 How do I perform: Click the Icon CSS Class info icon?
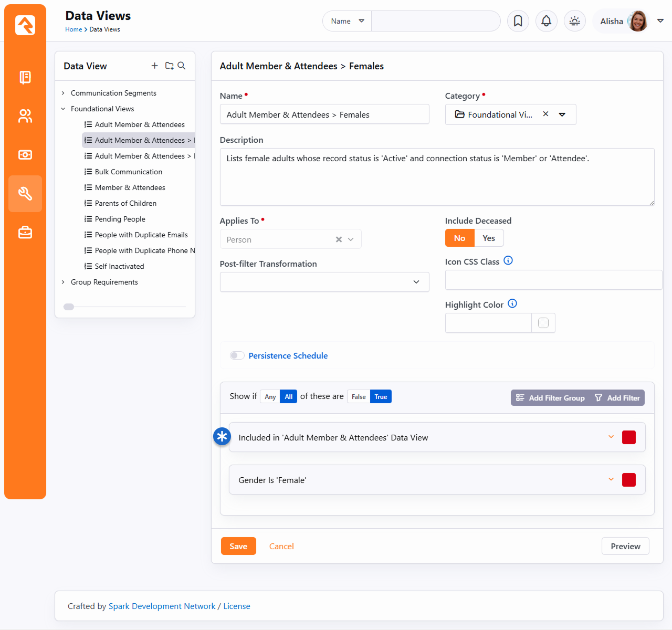click(x=508, y=260)
